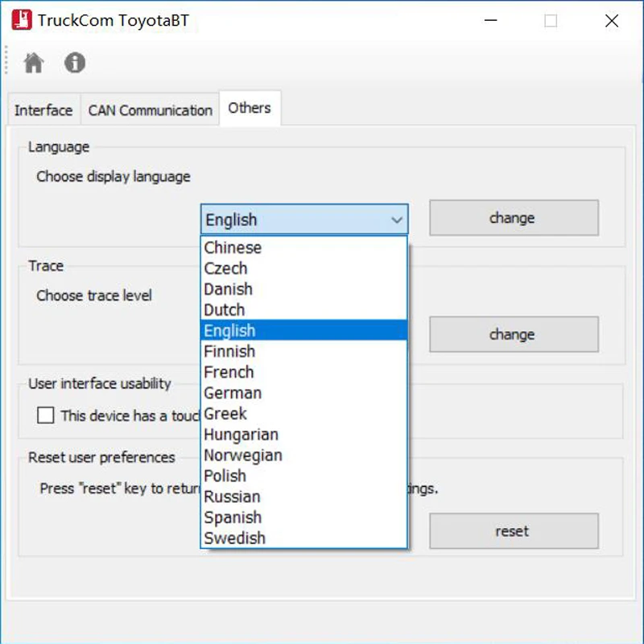
Task: Choose Russian from the dropdown list
Action: (232, 497)
